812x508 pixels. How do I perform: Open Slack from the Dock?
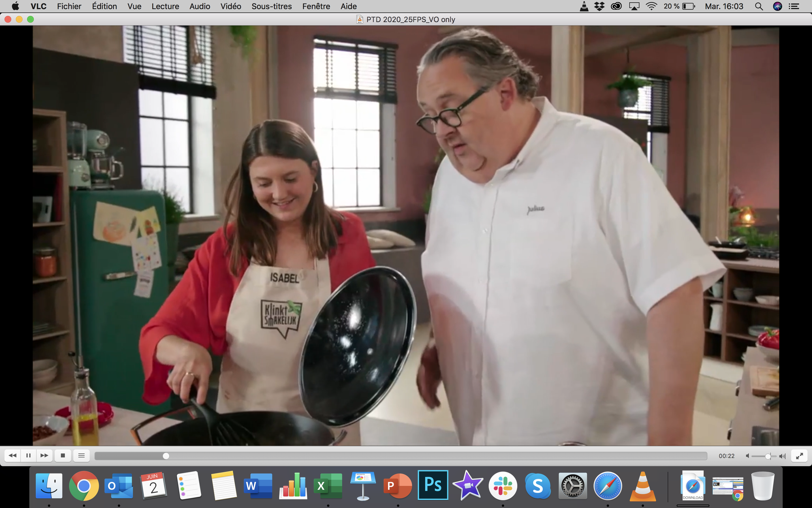[502, 486]
